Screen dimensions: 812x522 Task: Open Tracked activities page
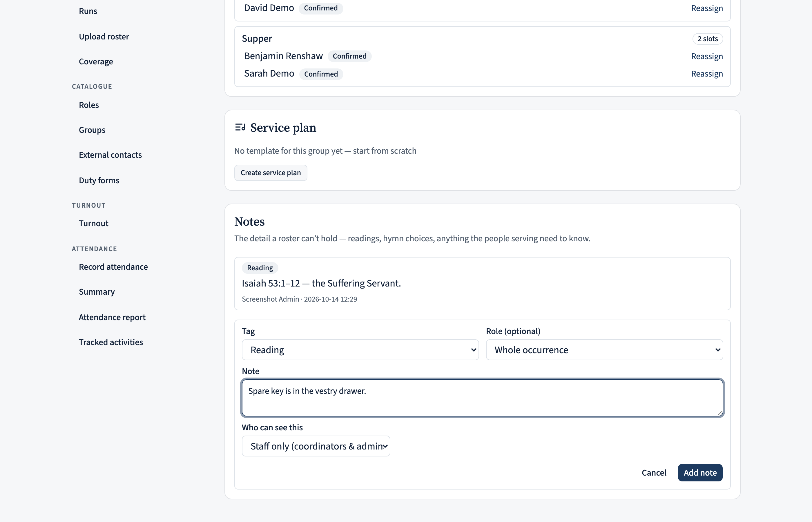[x=111, y=342]
